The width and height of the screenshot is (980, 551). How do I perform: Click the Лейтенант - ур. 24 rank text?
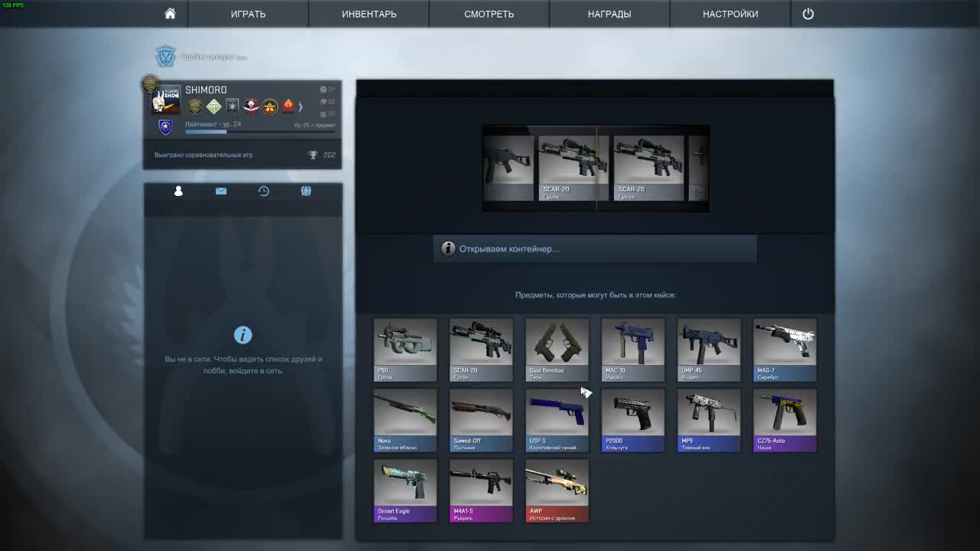coord(213,124)
